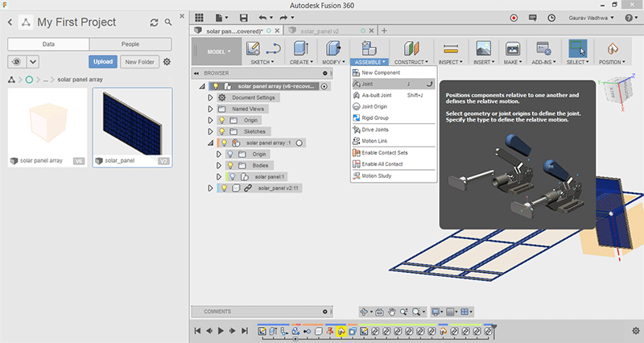Expand the Document Settings node
Screen dimensions: 644x343
tap(210, 97)
